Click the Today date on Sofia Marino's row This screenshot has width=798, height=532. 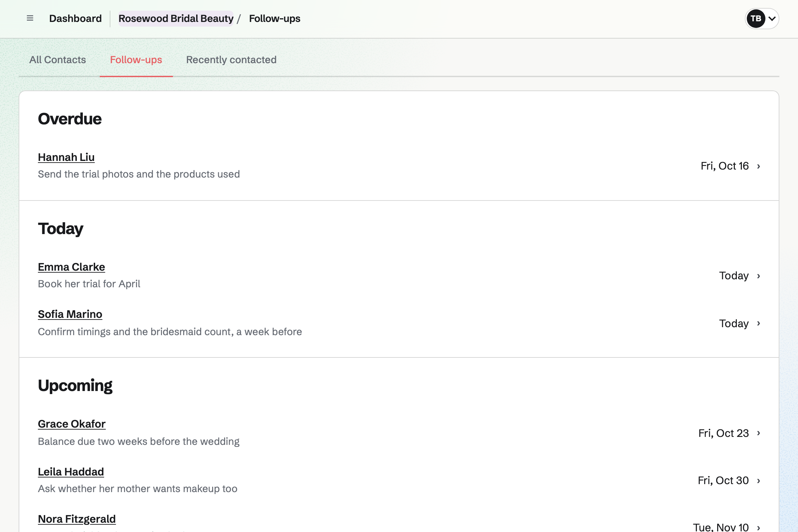734,323
